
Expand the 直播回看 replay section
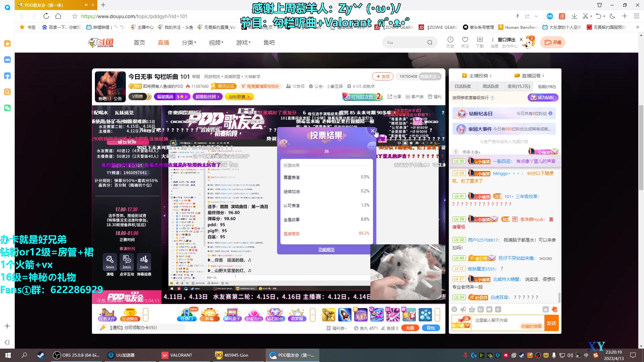pyautogui.click(x=529, y=76)
